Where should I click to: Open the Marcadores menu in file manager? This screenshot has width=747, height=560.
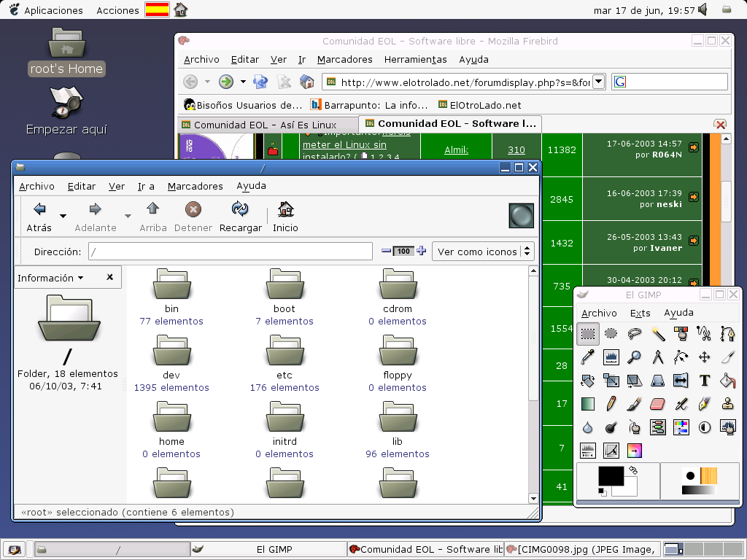point(195,186)
